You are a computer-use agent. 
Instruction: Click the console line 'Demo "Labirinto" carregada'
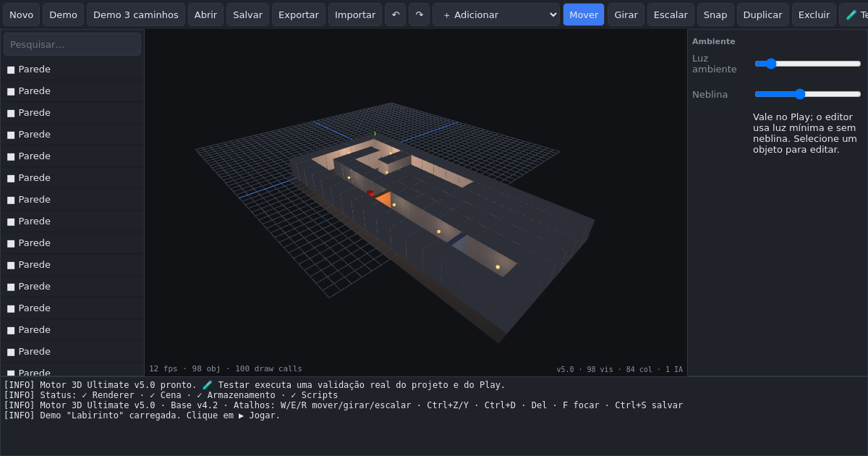coord(142,415)
